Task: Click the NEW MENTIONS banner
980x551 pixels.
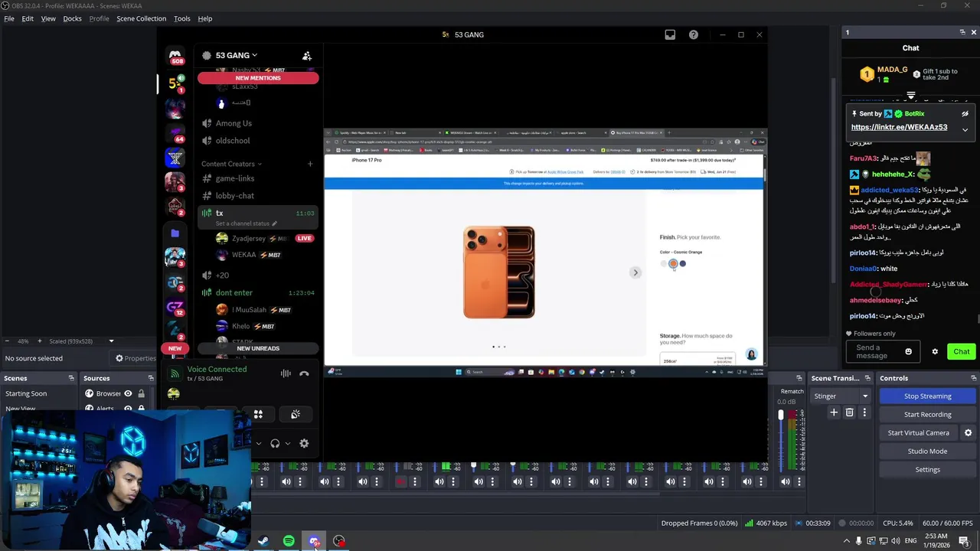Action: pos(258,78)
